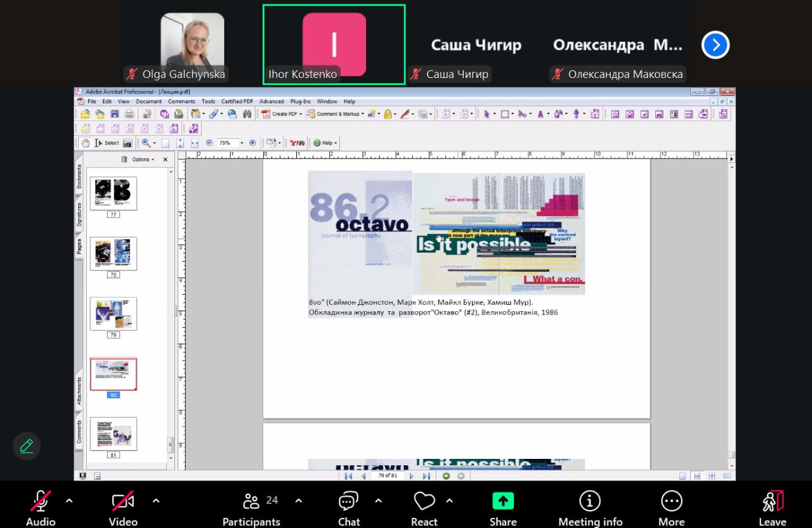Switch to the Bookmarks side tab
This screenshot has height=528, width=812.
(x=79, y=177)
